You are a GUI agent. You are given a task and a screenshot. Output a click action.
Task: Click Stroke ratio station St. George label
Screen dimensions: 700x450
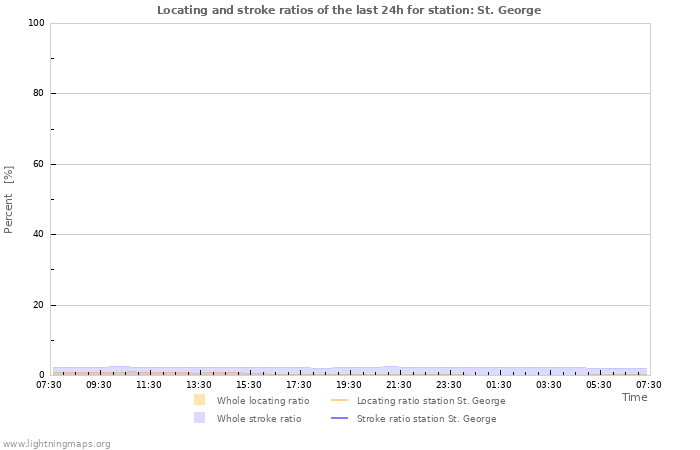426,418
